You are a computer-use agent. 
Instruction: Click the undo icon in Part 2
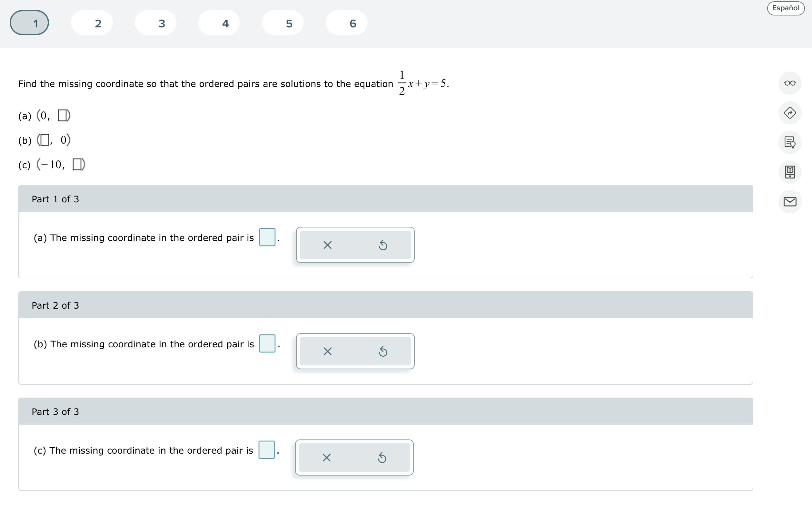[383, 351]
